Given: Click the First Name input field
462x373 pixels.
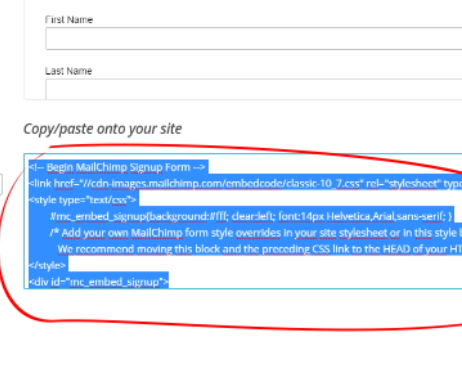Looking at the screenshot, I should point(254,39).
